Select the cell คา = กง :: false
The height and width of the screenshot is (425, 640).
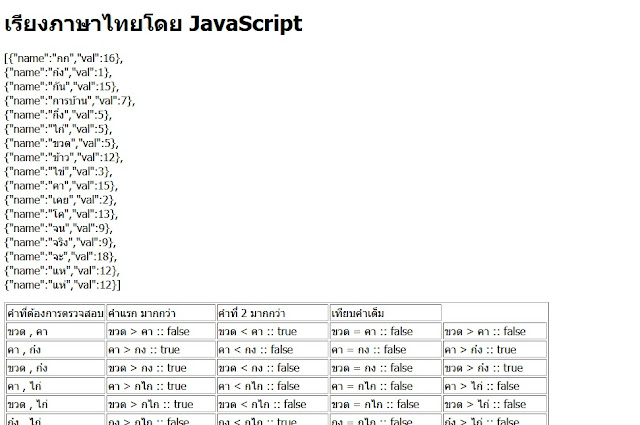pyautogui.click(x=386, y=349)
